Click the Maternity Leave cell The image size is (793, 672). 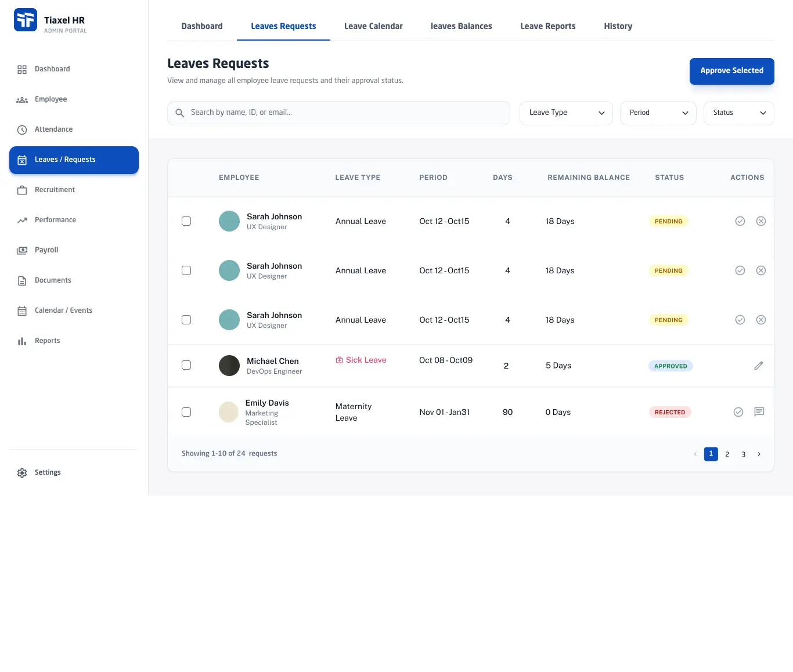point(354,412)
